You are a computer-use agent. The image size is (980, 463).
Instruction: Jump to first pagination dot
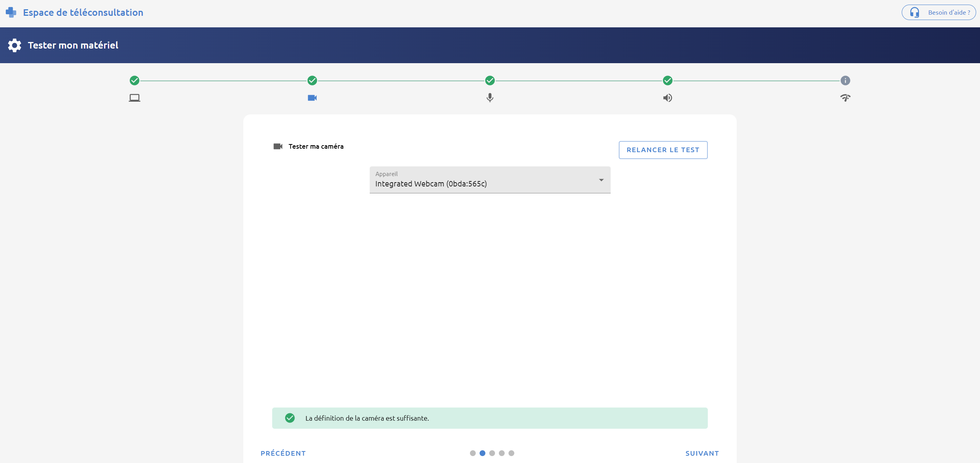point(473,453)
